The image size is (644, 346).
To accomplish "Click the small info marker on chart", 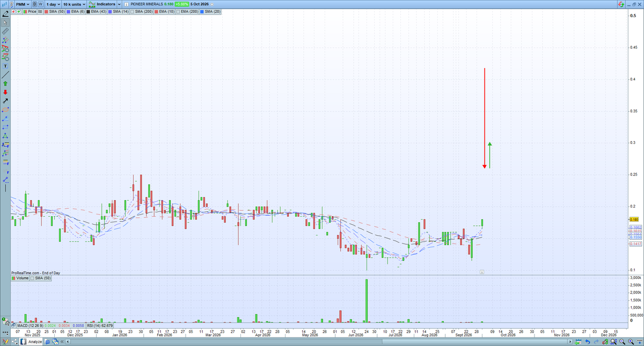I will (x=482, y=272).
